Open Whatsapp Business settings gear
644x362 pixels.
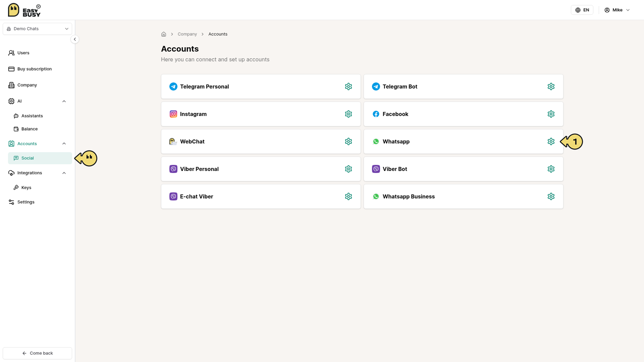point(551,196)
